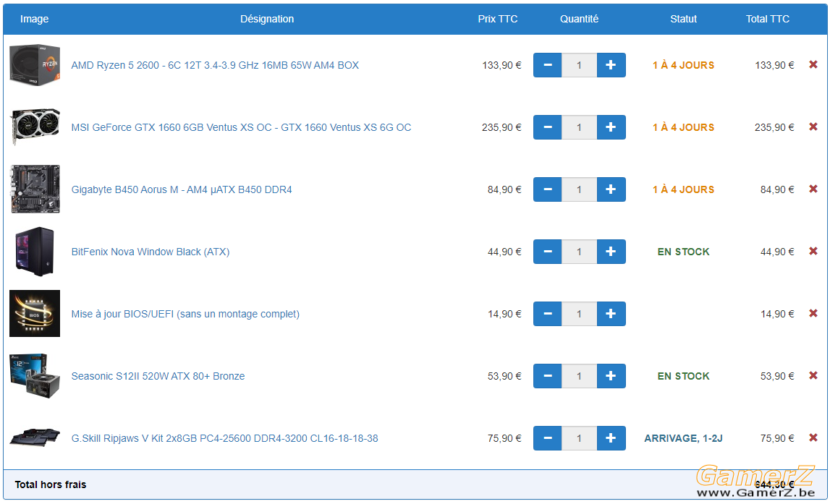
Task: Click 1 À 4 JOURS status for MSI GeForce
Action: pos(683,127)
